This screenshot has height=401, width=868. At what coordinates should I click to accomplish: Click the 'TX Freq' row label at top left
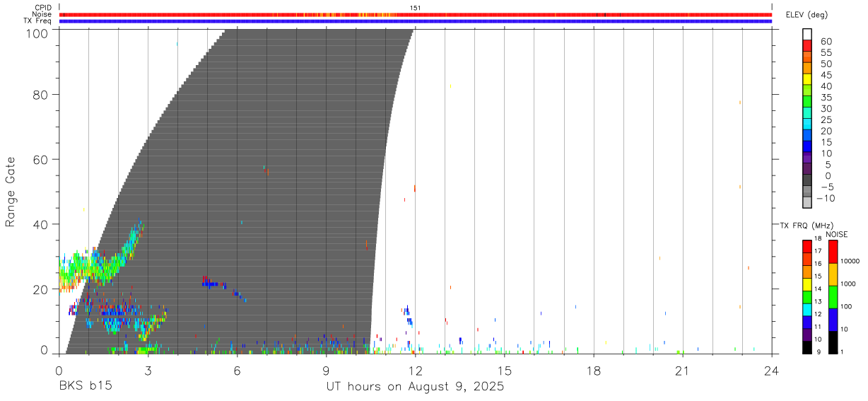(x=38, y=21)
